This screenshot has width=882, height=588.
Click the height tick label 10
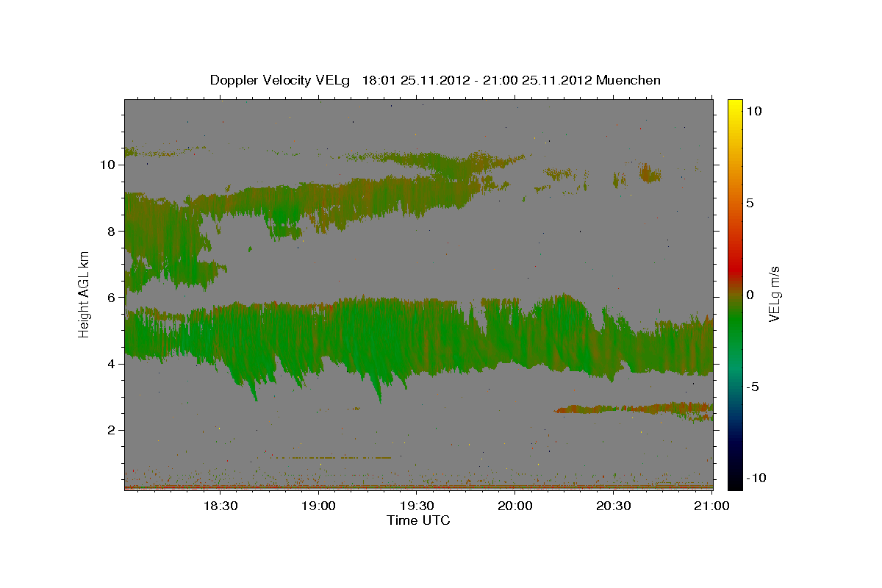point(107,165)
